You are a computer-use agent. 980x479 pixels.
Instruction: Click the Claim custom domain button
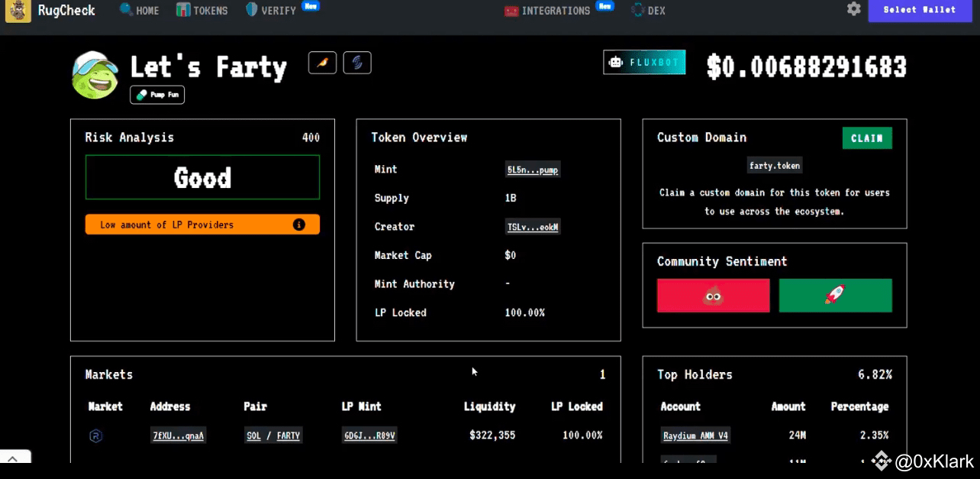pos(866,138)
